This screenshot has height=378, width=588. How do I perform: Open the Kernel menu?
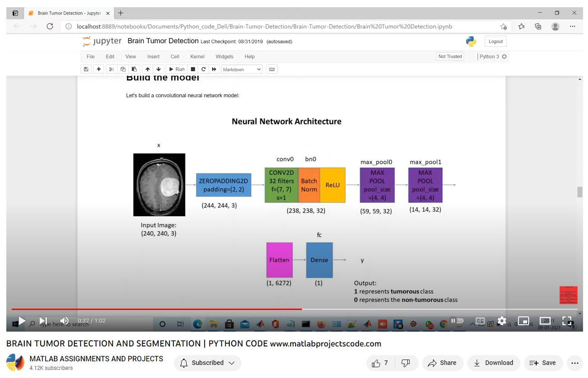click(x=197, y=57)
